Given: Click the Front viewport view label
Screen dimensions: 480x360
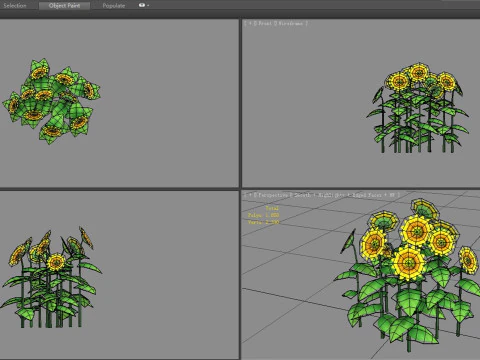Looking at the screenshot, I should [265, 23].
